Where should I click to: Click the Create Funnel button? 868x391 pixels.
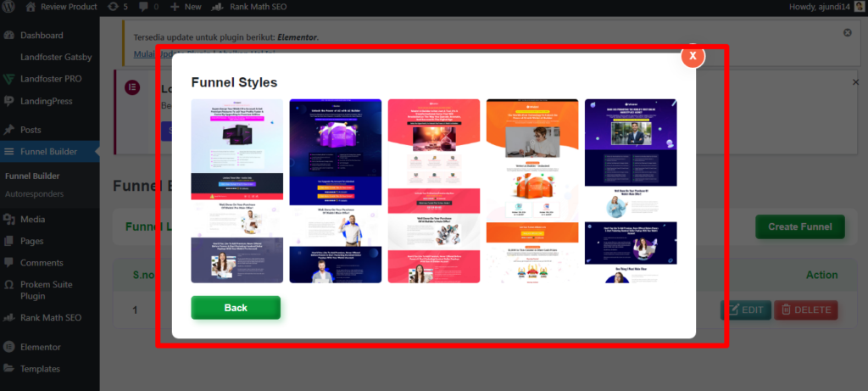(x=799, y=226)
